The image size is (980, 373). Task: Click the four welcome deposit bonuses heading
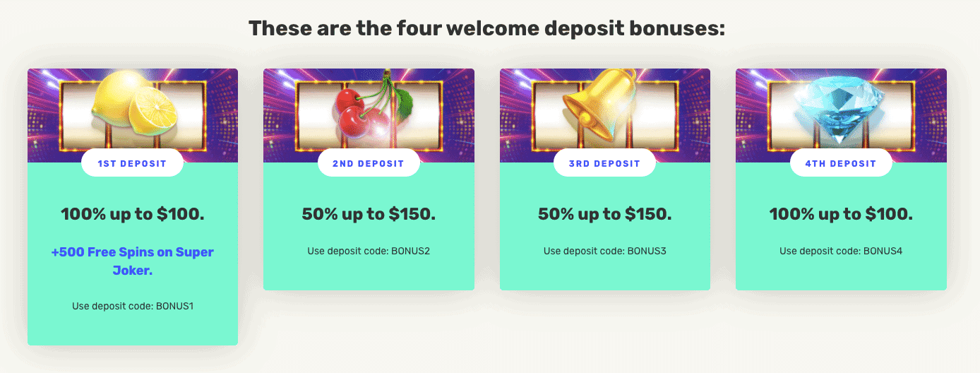[x=487, y=29]
